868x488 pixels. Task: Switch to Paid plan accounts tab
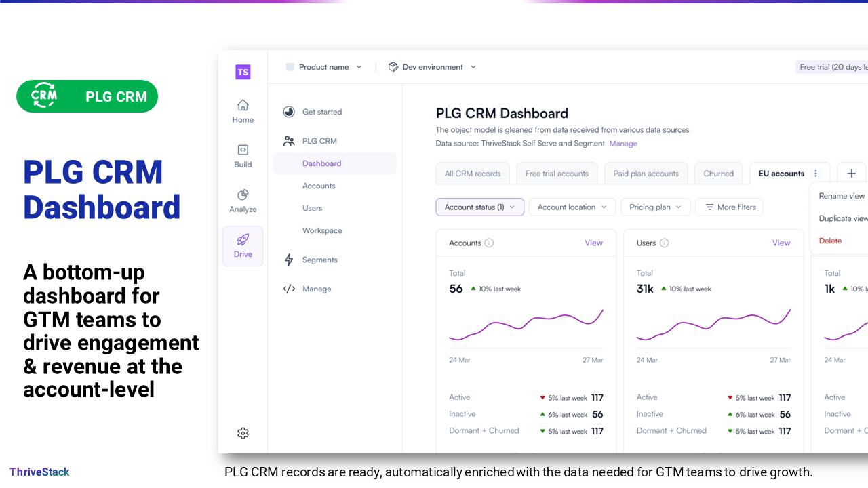point(646,174)
